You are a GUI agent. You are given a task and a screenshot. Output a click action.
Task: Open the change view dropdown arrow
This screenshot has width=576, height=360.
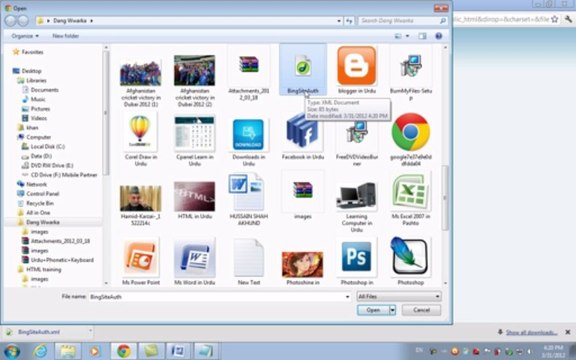407,36
